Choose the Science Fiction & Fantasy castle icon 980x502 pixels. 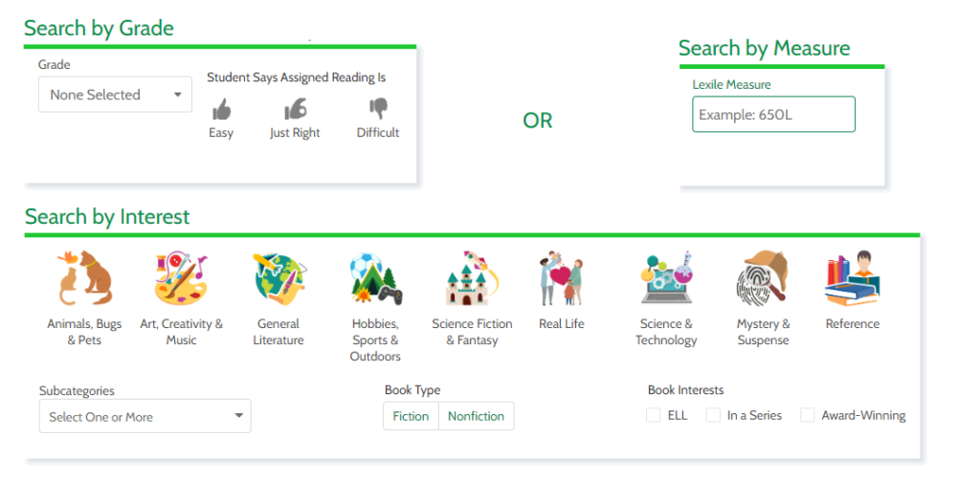coord(472,278)
